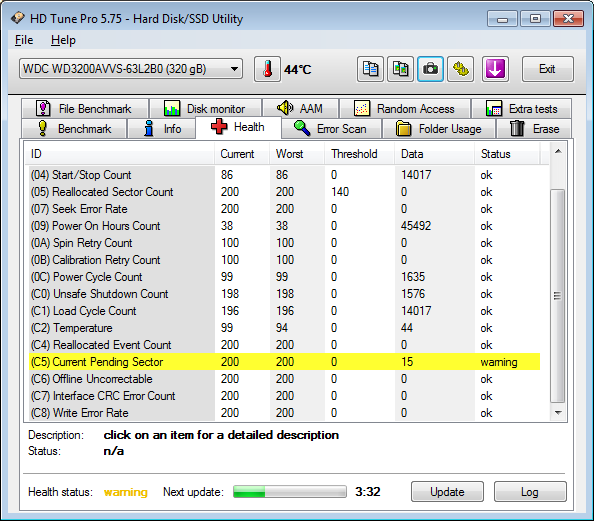The width and height of the screenshot is (594, 521).
Task: Open the Disk monitor tab
Action: (205, 109)
